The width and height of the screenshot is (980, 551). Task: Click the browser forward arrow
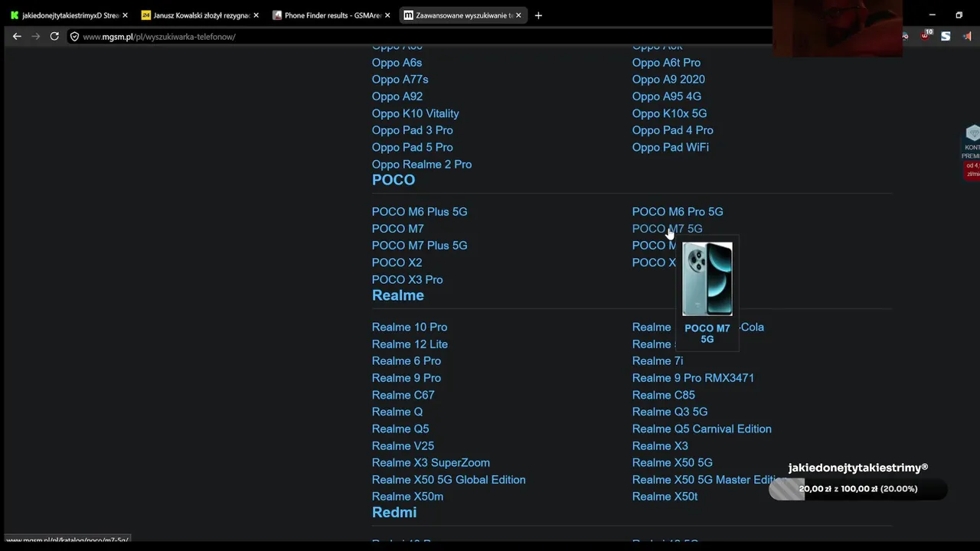pos(35,36)
